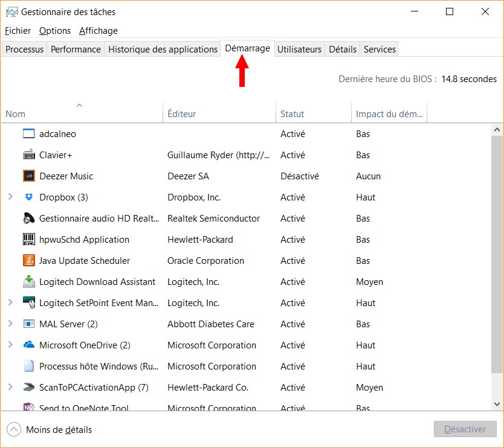Viewport: 504px width, 448px height.
Task: Click the Logitech SetPoint mouse icon
Action: (28, 302)
